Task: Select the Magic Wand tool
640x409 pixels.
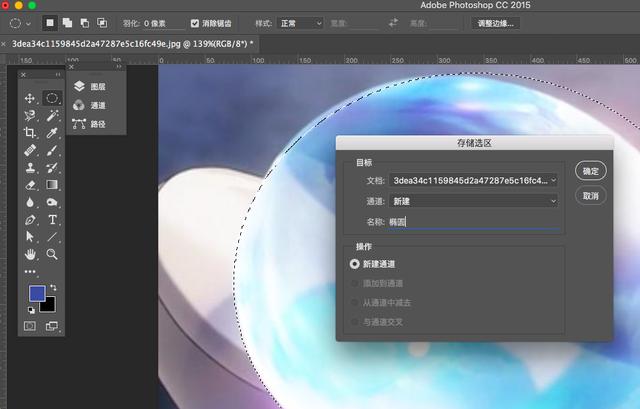Action: tap(52, 116)
